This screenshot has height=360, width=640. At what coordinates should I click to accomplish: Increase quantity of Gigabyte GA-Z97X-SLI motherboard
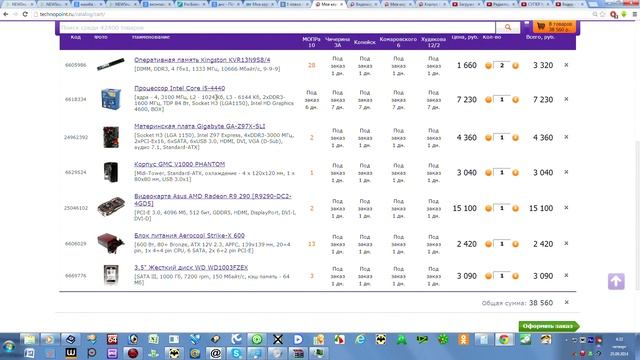(516, 138)
